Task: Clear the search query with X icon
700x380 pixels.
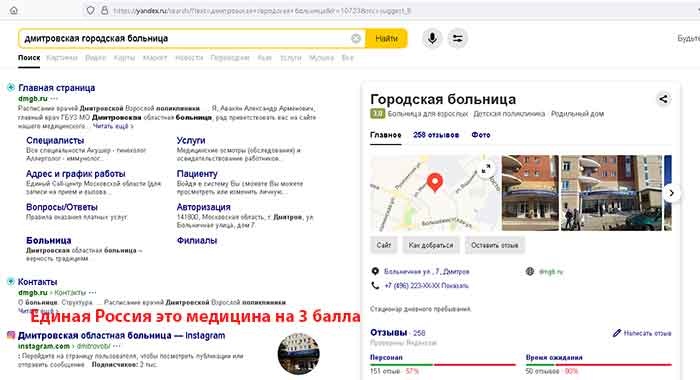Action: pyautogui.click(x=356, y=38)
